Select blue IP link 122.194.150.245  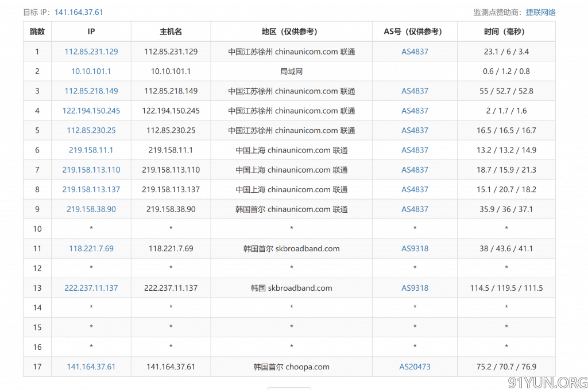[x=91, y=111]
